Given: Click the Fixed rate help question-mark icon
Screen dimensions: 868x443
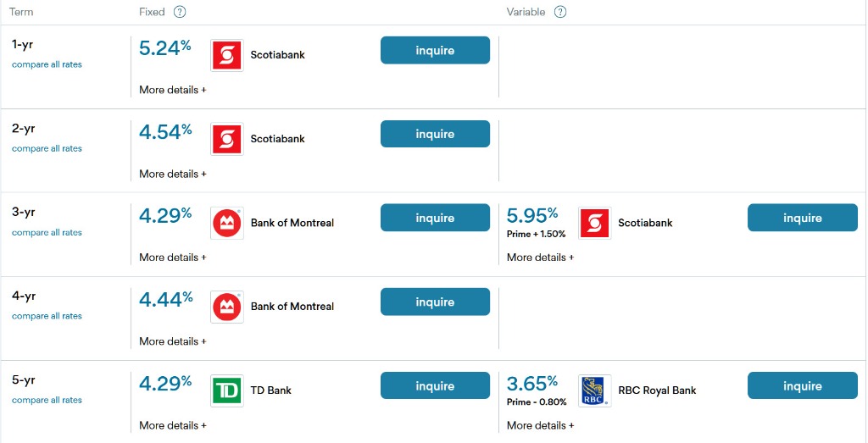Looking at the screenshot, I should point(179,12).
